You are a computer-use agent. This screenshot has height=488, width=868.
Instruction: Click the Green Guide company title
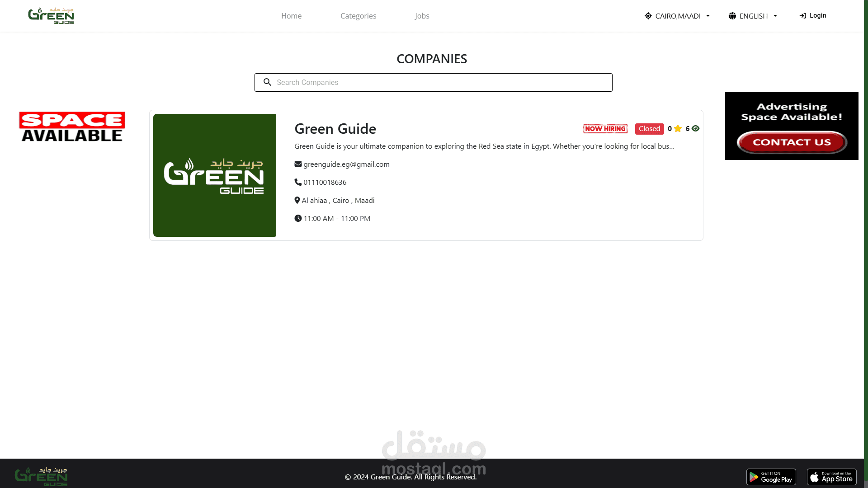[x=335, y=129]
